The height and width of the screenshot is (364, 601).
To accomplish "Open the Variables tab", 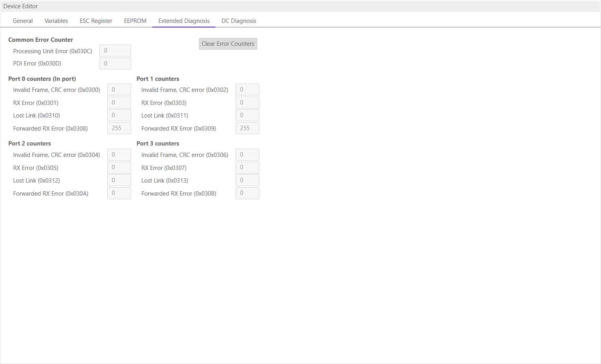I will pyautogui.click(x=56, y=21).
